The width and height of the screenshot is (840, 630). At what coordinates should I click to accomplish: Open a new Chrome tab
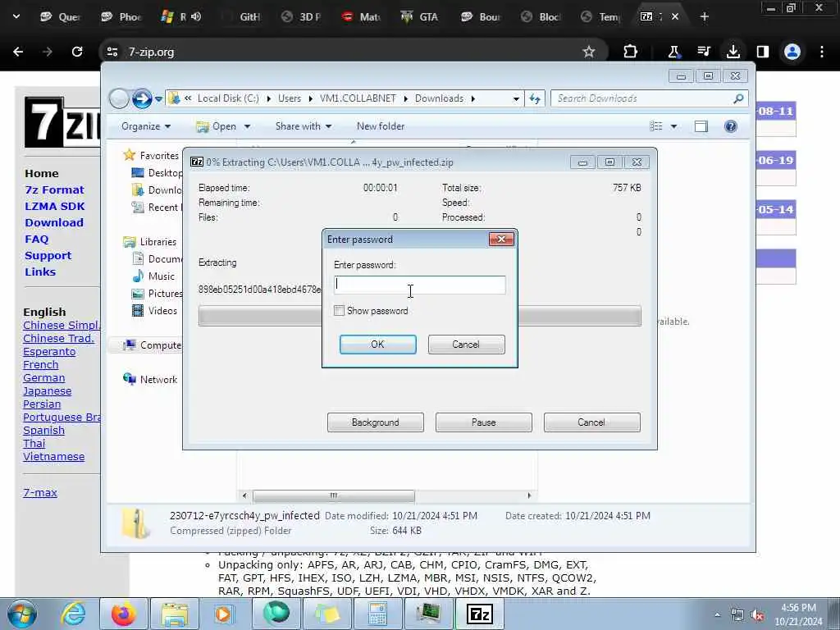704,16
